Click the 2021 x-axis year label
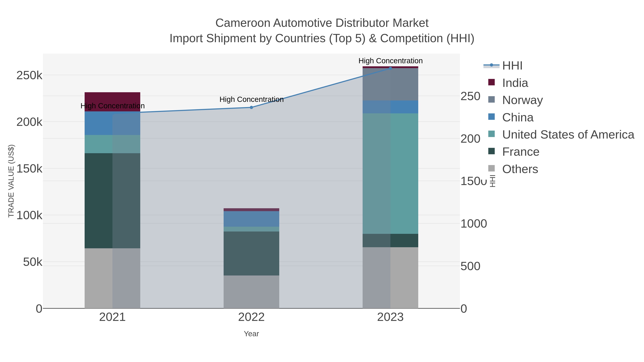This screenshot has width=644, height=362. (113, 317)
